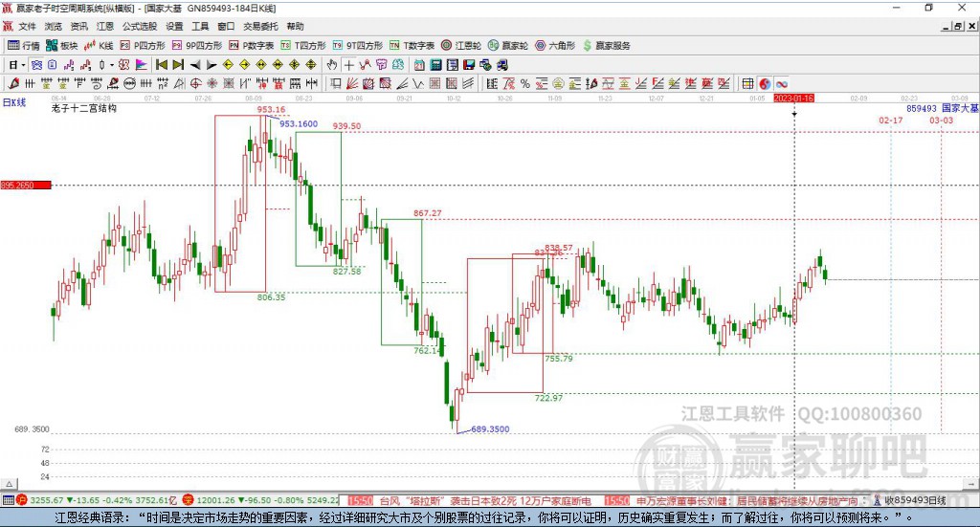980x527 pixels.
Task: Move chart right with black right arrow
Action: click(212, 65)
